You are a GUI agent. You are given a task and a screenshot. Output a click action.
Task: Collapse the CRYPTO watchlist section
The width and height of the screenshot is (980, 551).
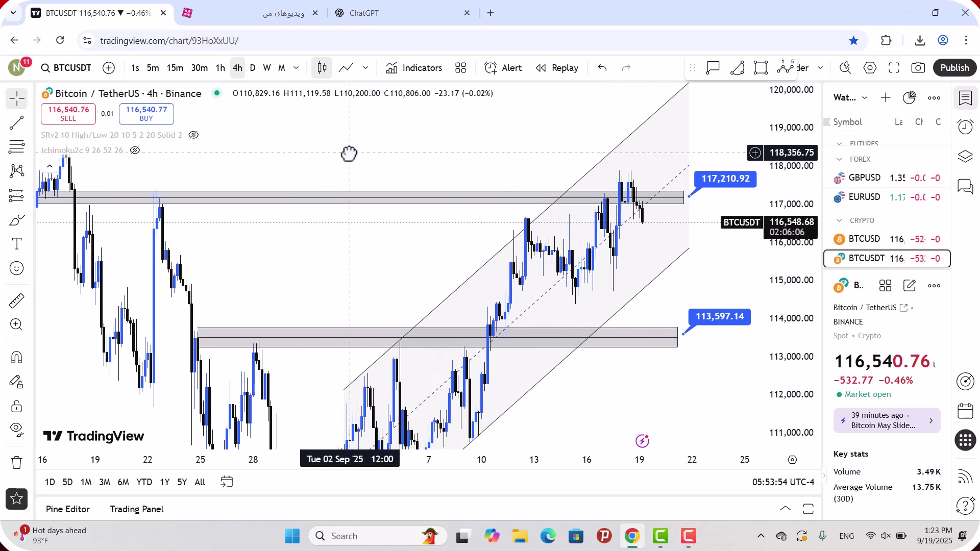(839, 220)
